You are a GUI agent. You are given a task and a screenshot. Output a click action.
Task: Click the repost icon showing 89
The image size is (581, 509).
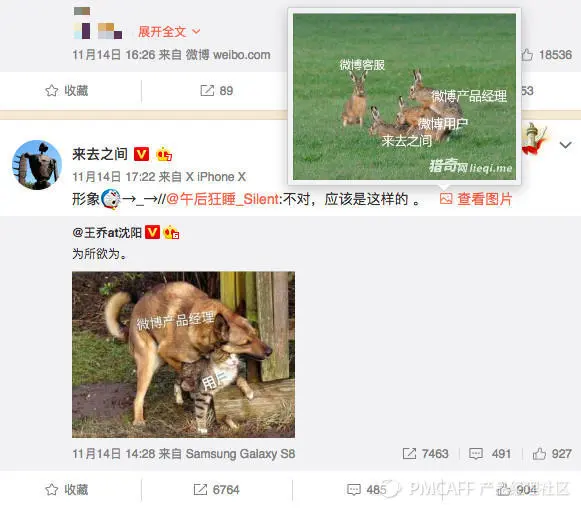[217, 91]
